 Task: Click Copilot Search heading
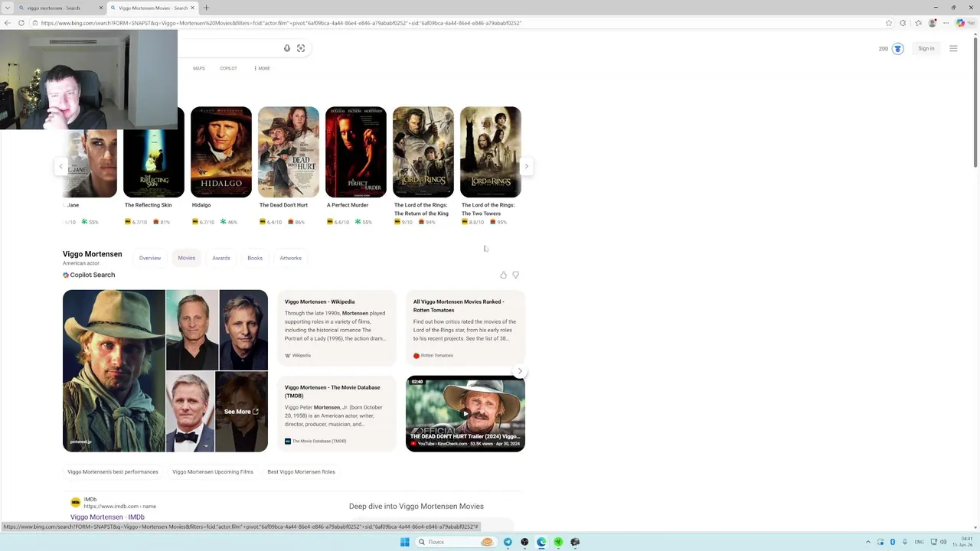click(89, 275)
